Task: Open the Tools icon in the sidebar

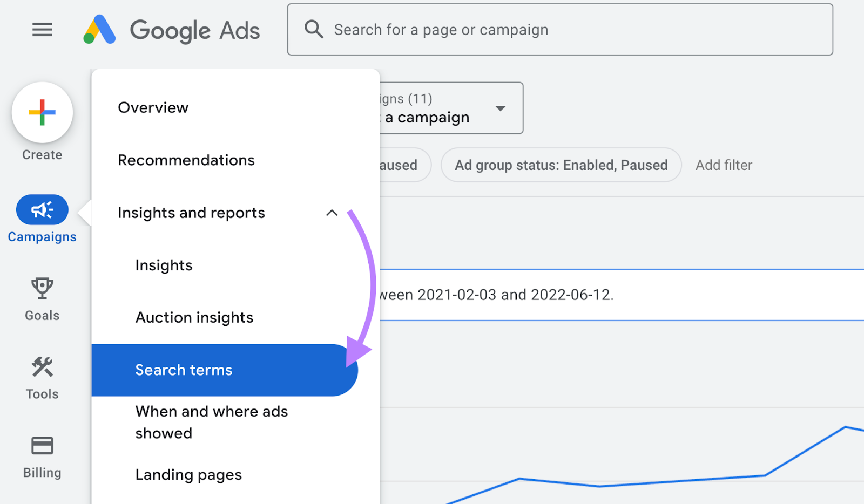Action: [x=42, y=367]
